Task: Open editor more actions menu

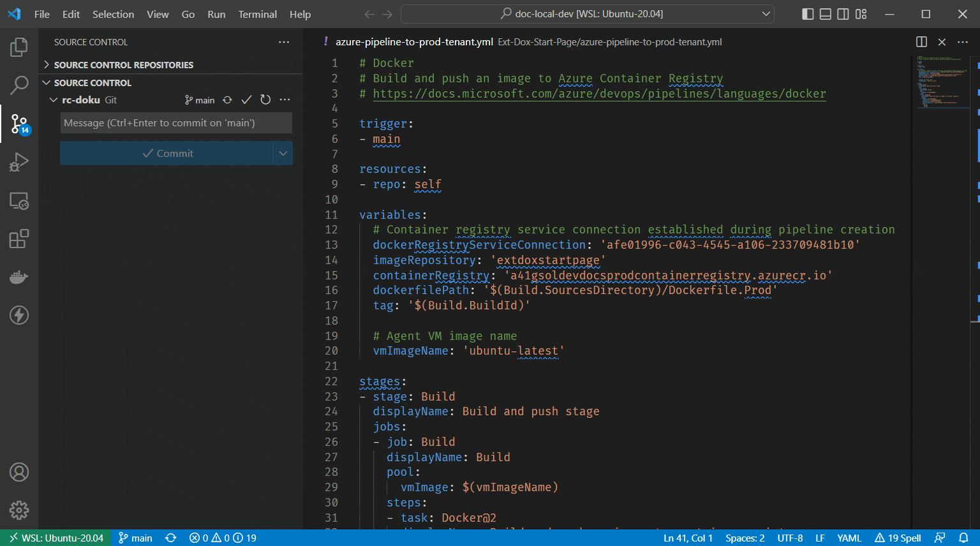Action: pos(963,42)
